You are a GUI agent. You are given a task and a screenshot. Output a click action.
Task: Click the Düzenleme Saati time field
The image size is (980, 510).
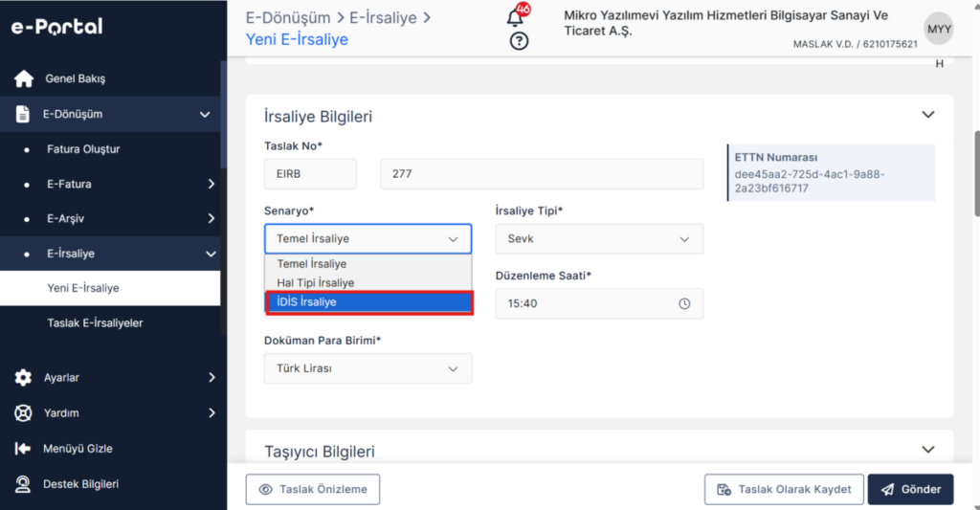(x=599, y=303)
